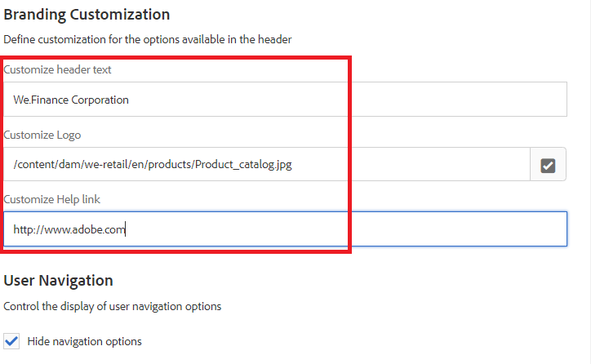Click the Branding Customization heading
Image resolution: width=591 pixels, height=364 pixels.
[x=87, y=15]
